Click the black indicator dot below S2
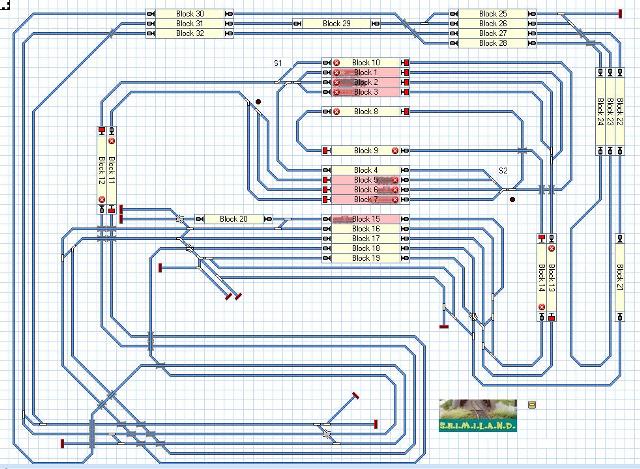 tap(513, 200)
